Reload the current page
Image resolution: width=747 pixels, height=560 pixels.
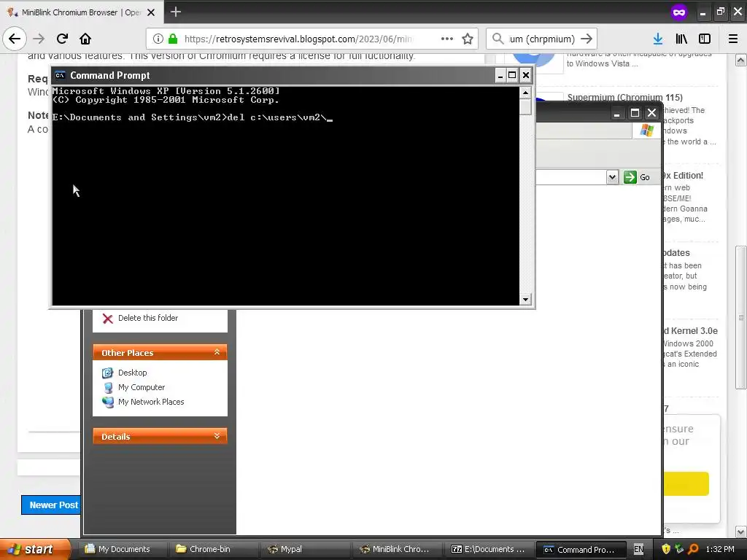(x=62, y=39)
